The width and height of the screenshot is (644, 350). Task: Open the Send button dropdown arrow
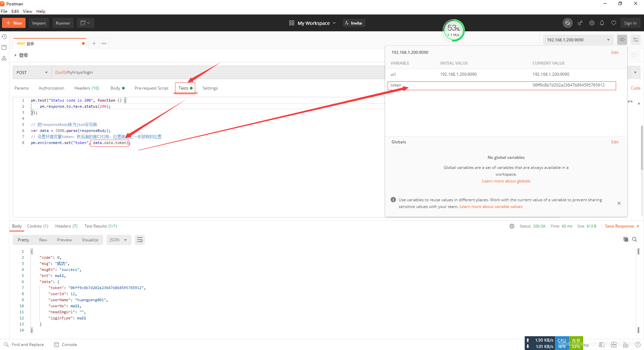[x=635, y=72]
